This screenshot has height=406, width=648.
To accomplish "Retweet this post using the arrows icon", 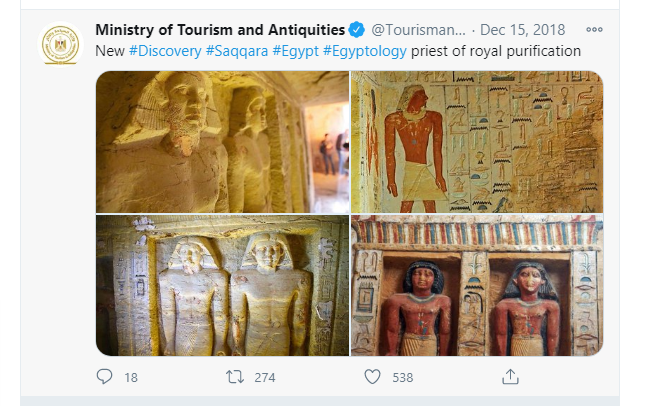I will pyautogui.click(x=235, y=377).
